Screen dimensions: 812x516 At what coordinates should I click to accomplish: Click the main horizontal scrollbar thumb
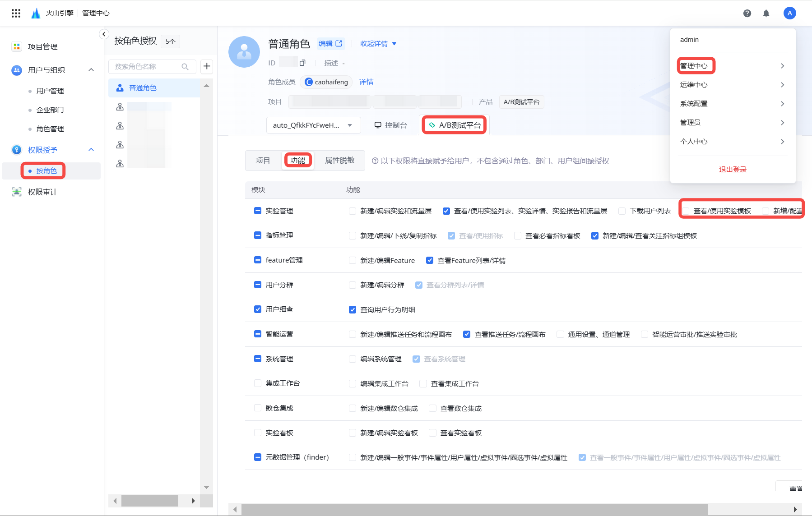474,509
